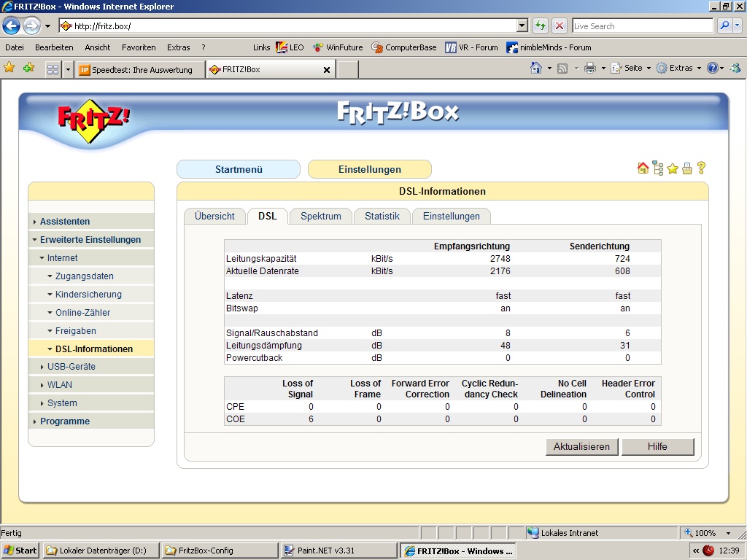Click FRITZ!Box yellow help question mark
Image resolution: width=747 pixels, height=560 pixels.
[701, 168]
